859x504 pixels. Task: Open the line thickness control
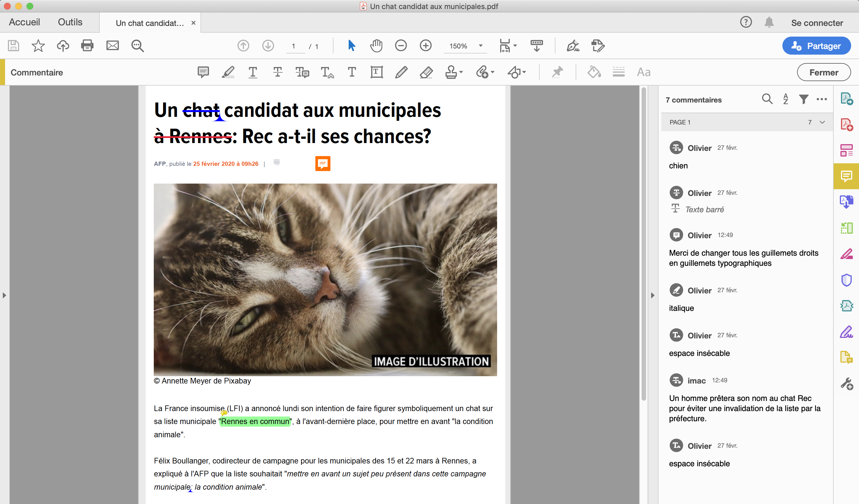tap(618, 72)
